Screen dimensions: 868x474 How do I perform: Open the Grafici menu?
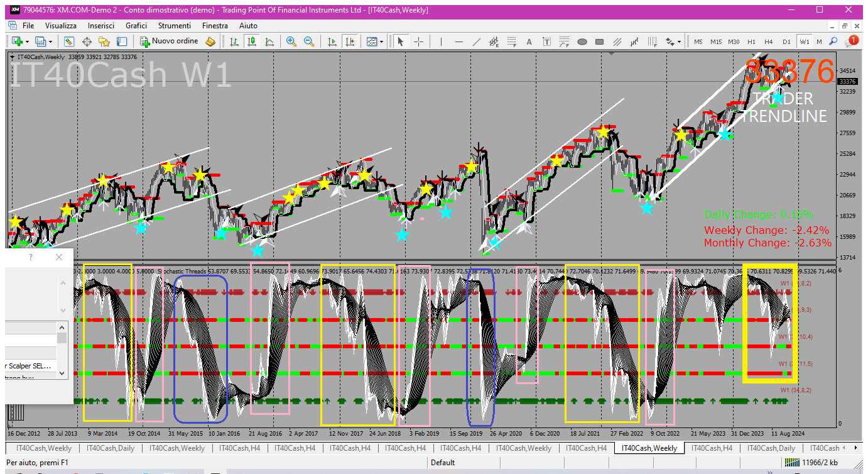click(136, 26)
